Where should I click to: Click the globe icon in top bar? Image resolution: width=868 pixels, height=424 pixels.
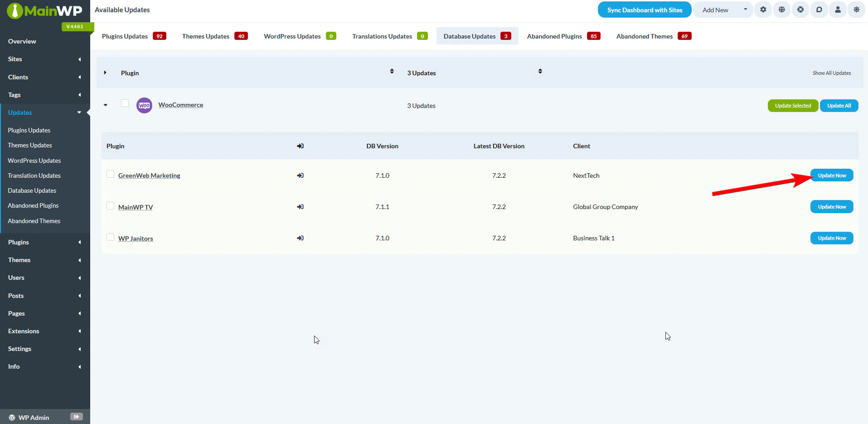(x=782, y=10)
